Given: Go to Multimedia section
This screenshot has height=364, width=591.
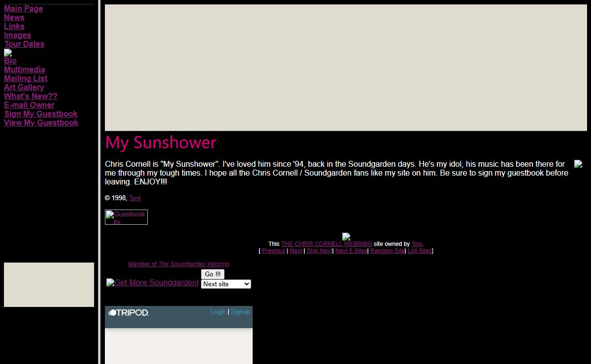Looking at the screenshot, I should 25,70.
